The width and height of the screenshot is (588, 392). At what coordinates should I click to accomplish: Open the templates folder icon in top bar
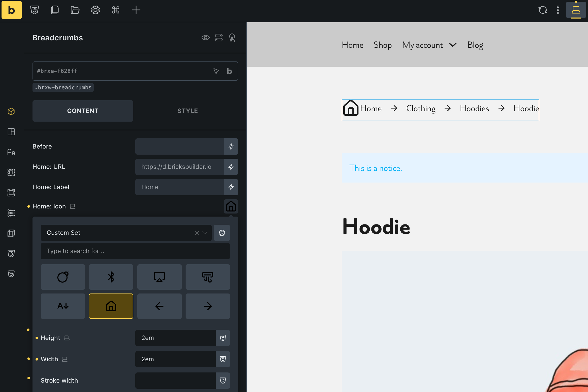[x=75, y=10]
